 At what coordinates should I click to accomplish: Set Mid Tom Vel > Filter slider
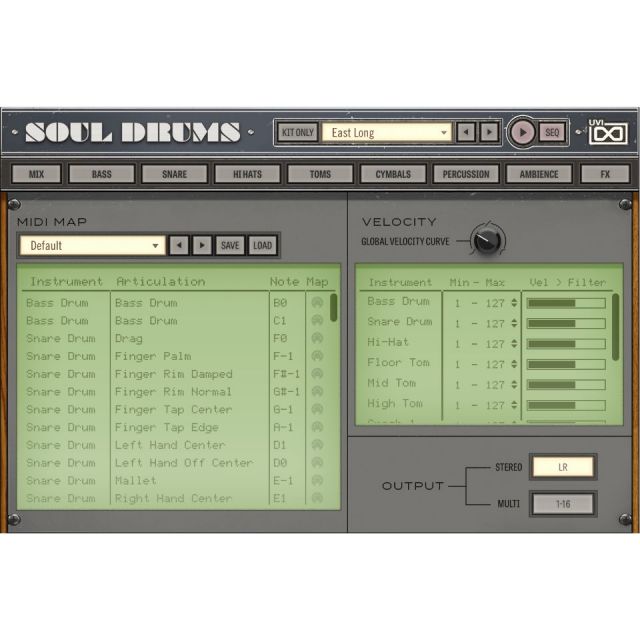tap(566, 384)
